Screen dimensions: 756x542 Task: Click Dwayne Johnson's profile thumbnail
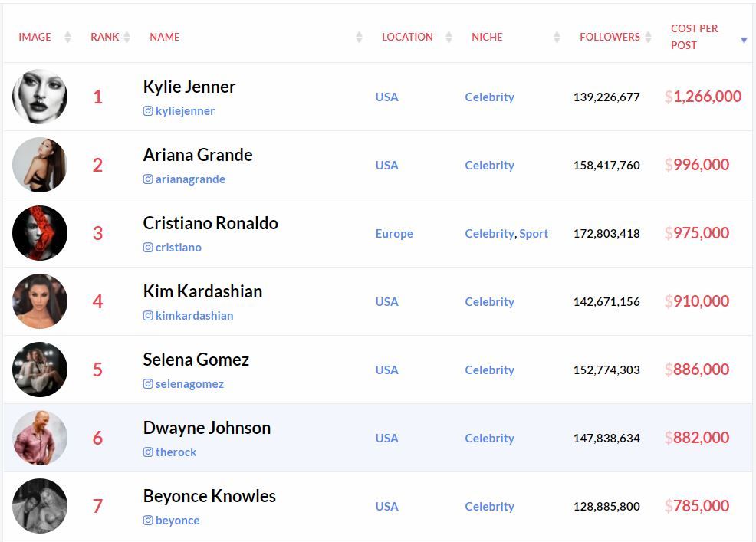[39, 438]
